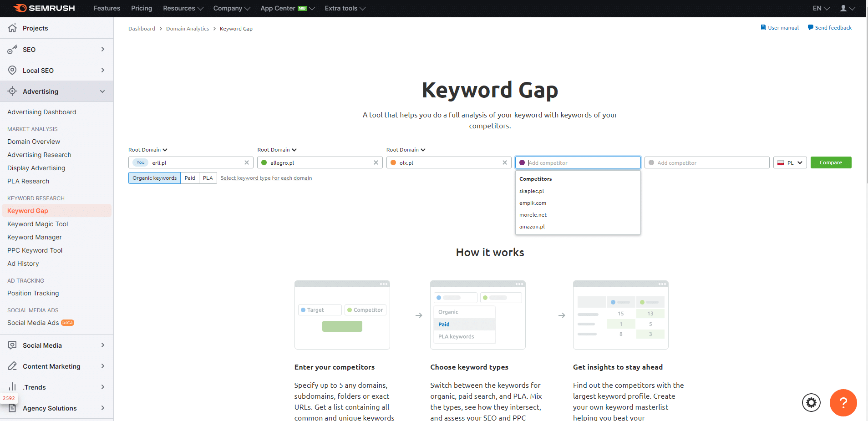Focus the last empty Add competitor field

click(x=707, y=162)
